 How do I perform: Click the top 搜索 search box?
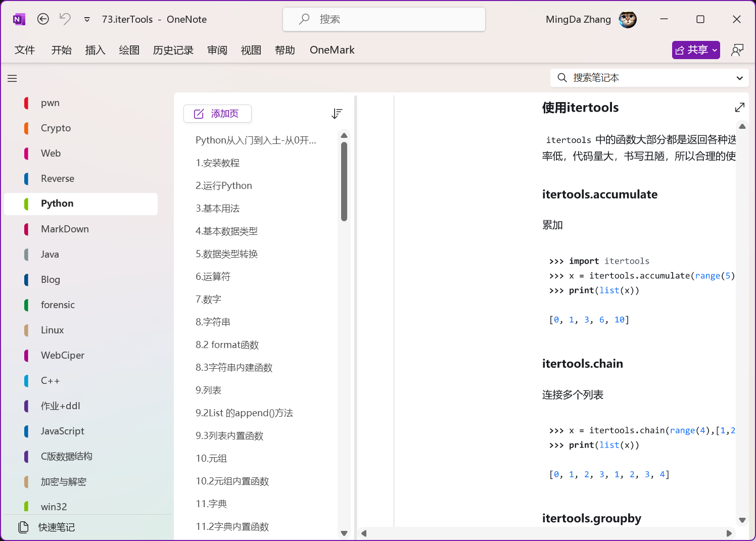coord(384,19)
